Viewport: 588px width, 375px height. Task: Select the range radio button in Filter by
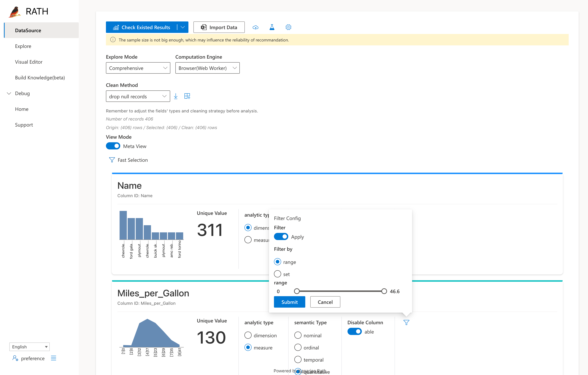click(277, 261)
